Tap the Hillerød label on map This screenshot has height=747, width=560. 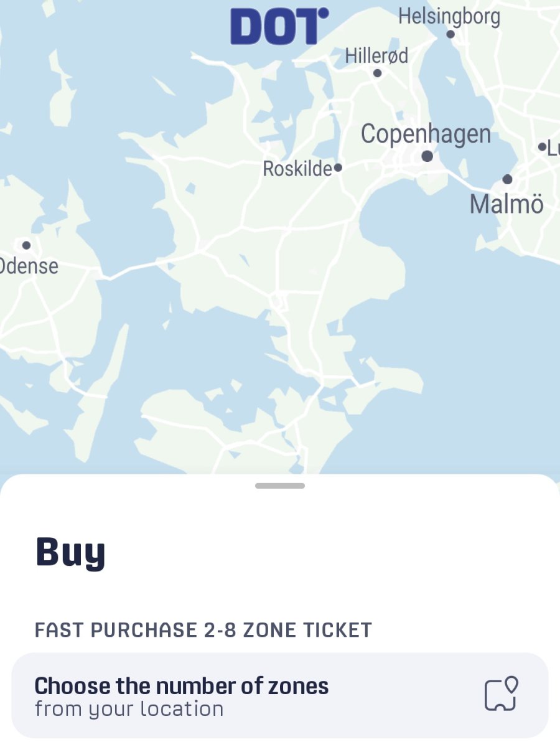tap(377, 55)
